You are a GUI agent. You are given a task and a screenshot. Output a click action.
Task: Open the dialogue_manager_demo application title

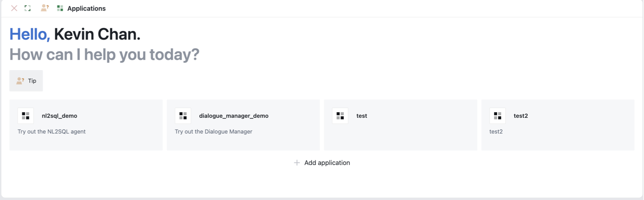tap(234, 116)
